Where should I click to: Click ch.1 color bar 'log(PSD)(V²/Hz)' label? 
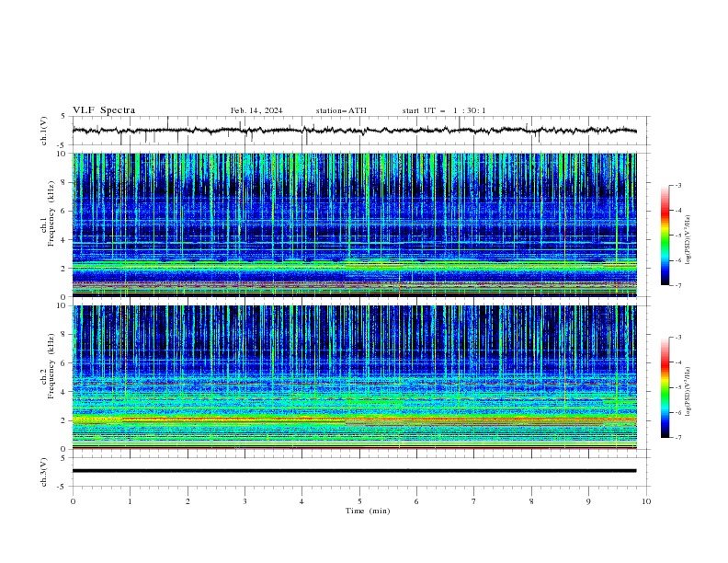pyautogui.click(x=688, y=240)
